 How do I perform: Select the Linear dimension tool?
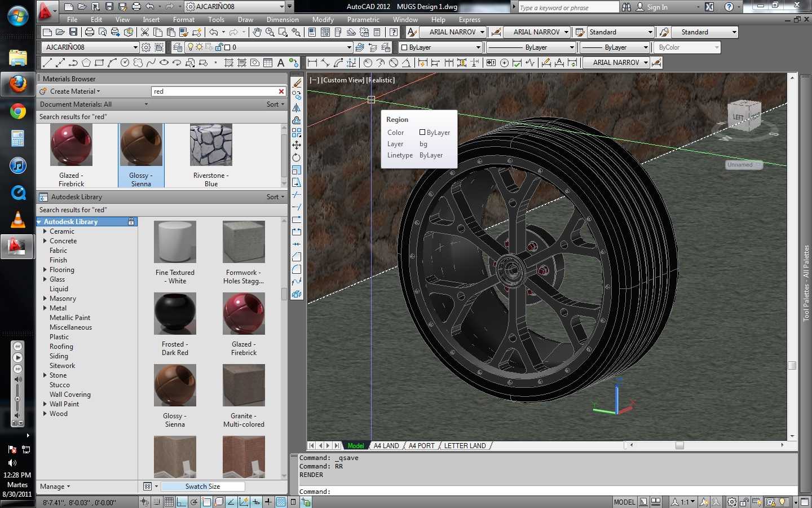(x=312, y=63)
